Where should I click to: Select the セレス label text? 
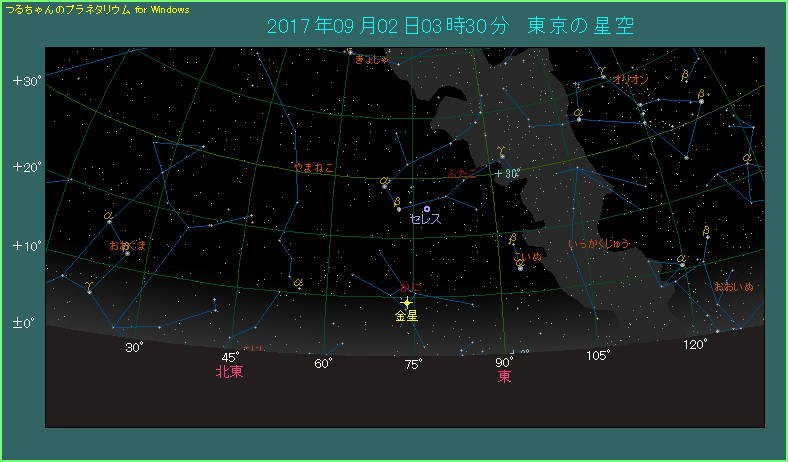click(x=425, y=219)
